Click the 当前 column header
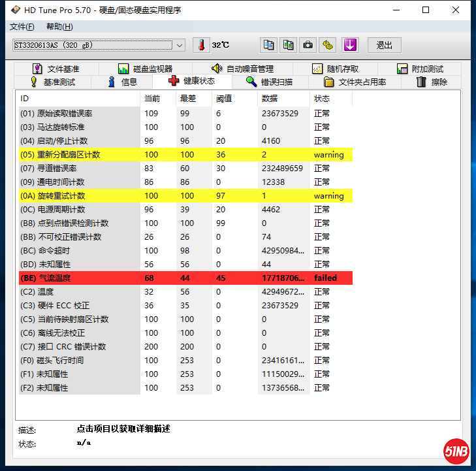 click(158, 99)
